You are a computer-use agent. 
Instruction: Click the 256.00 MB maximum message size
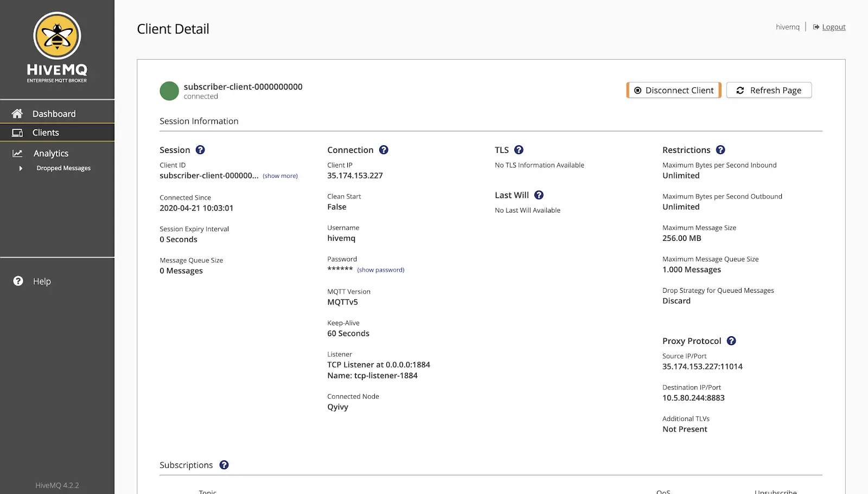pyautogui.click(x=682, y=239)
